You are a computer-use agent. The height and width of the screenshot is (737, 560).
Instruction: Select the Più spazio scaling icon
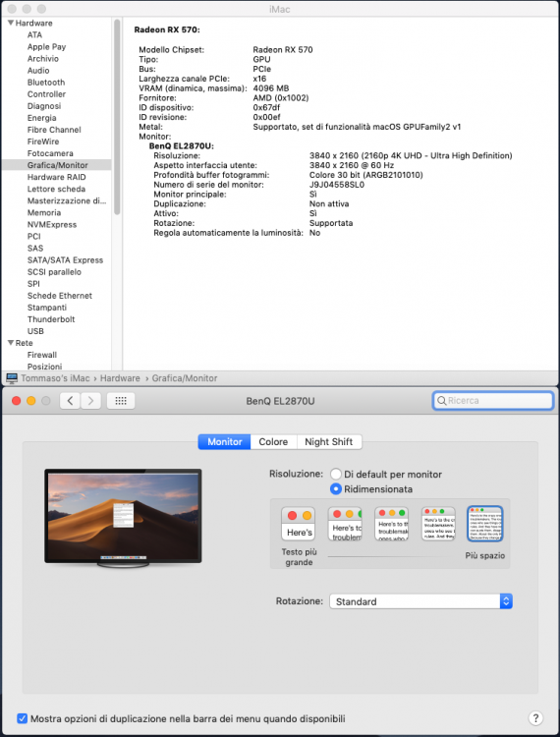(x=484, y=523)
